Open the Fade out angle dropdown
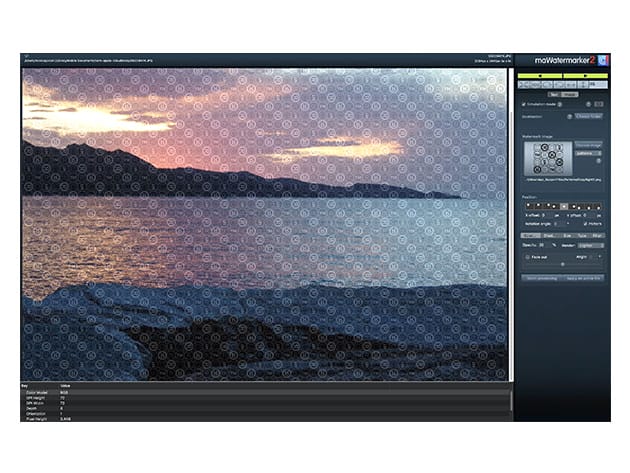Image resolution: width=630 pixels, height=473 pixels. point(595,256)
